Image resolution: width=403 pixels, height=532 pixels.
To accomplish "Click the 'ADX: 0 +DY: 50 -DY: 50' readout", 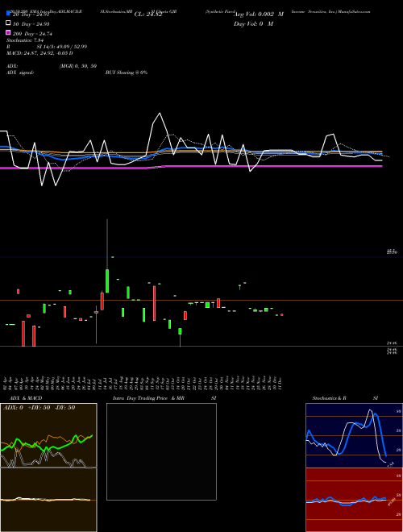I will pyautogui.click(x=39, y=408).
